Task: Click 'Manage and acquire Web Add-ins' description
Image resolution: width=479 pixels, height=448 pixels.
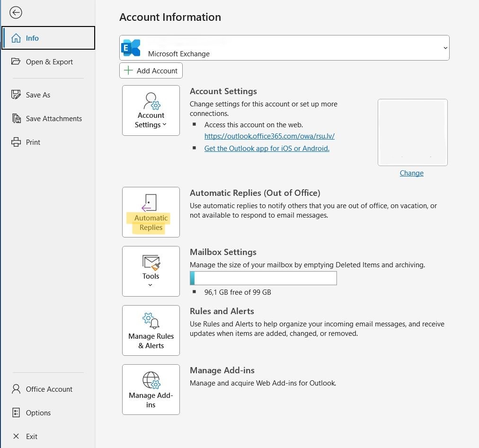Action: (263, 383)
